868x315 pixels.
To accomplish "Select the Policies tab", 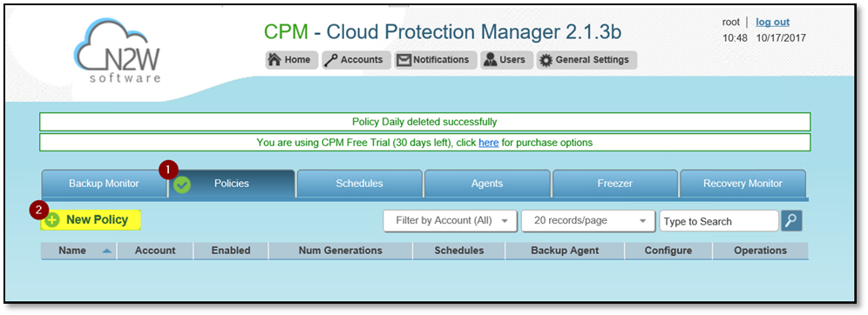I will [x=232, y=184].
